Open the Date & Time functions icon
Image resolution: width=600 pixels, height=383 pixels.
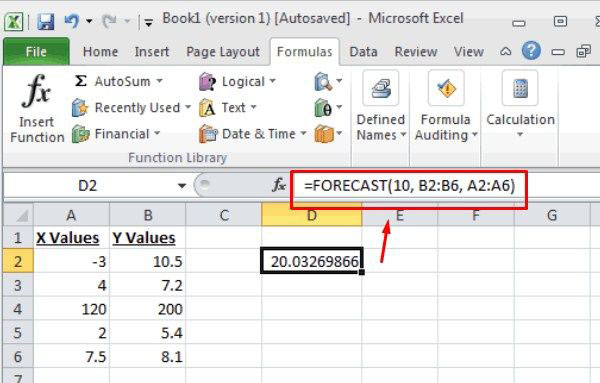(x=208, y=134)
